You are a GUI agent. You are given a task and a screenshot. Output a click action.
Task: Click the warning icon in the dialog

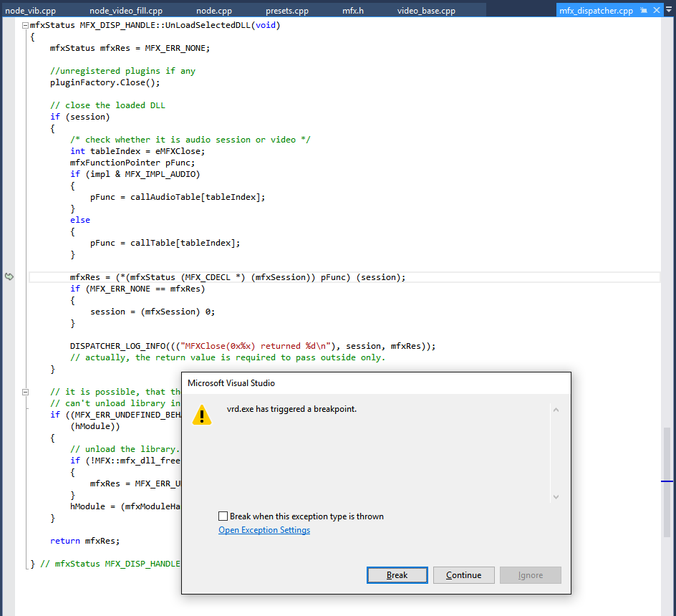point(202,415)
